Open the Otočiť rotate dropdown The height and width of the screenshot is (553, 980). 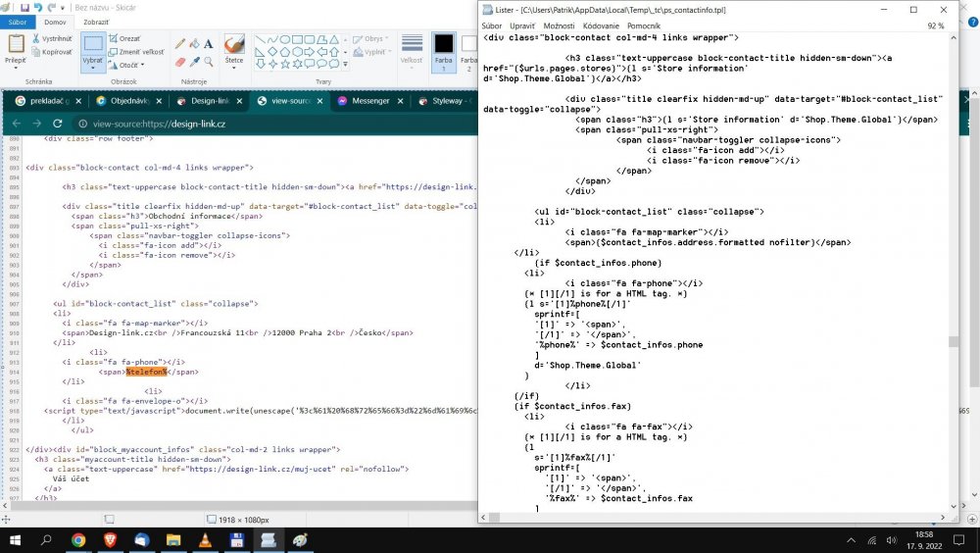pyautogui.click(x=126, y=65)
